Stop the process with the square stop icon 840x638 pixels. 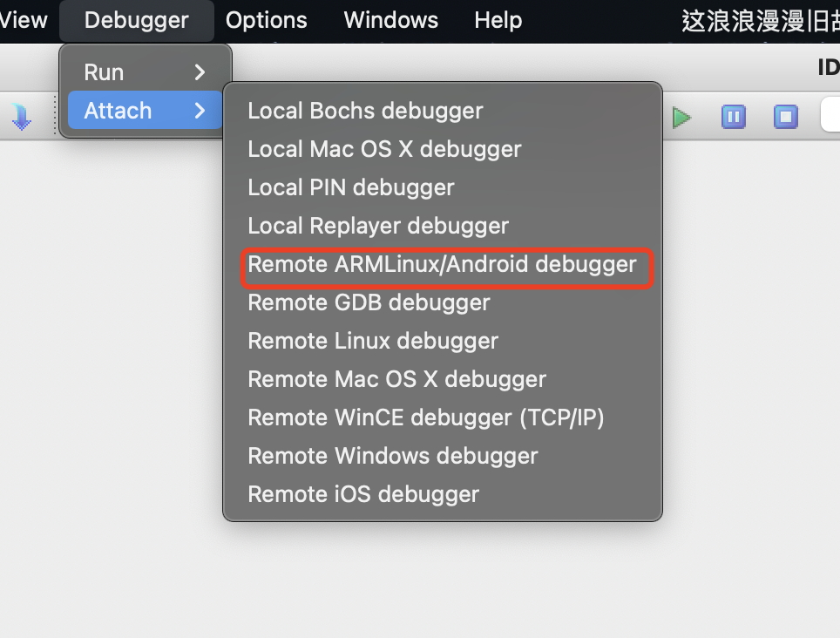coord(785,117)
